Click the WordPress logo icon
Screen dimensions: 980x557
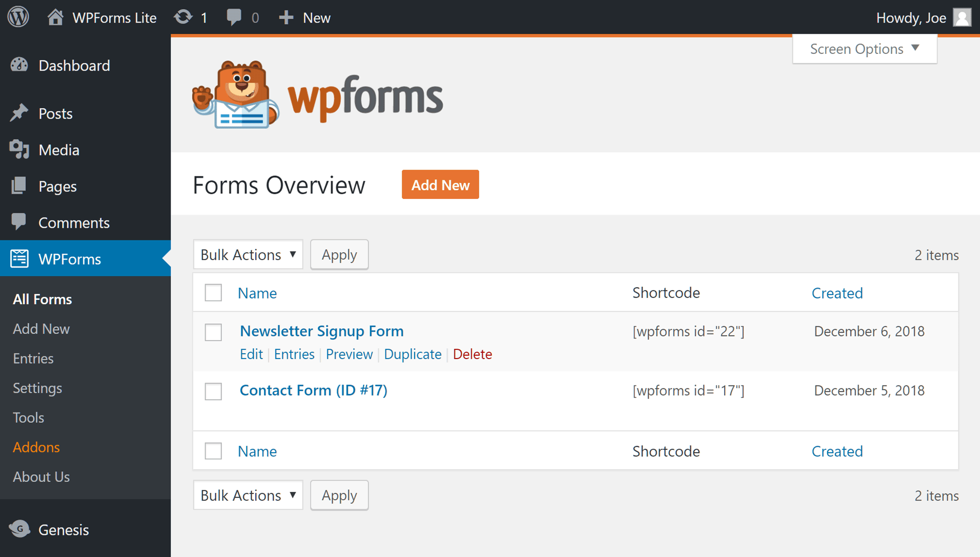pos(18,17)
